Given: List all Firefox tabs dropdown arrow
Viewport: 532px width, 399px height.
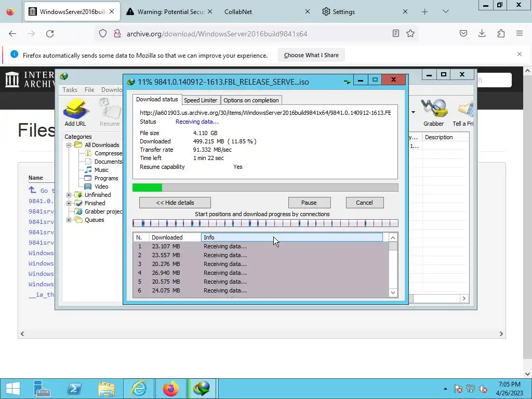Looking at the screenshot, I should (x=446, y=11).
